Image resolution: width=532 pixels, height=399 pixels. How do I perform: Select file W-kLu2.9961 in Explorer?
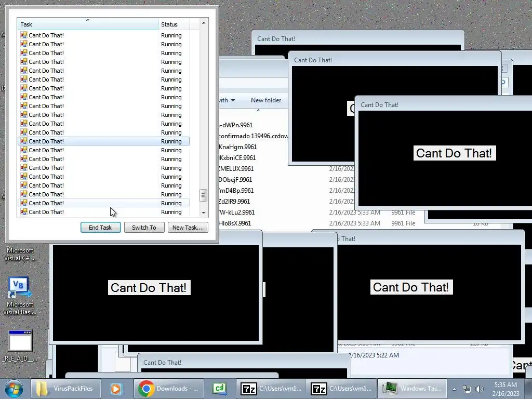237,212
